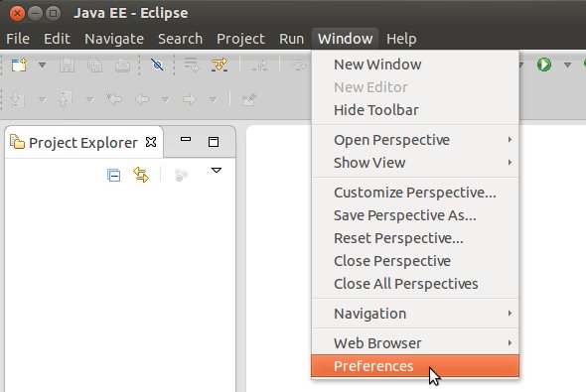
Task: Click the Print toolbar icon
Action: click(x=122, y=65)
